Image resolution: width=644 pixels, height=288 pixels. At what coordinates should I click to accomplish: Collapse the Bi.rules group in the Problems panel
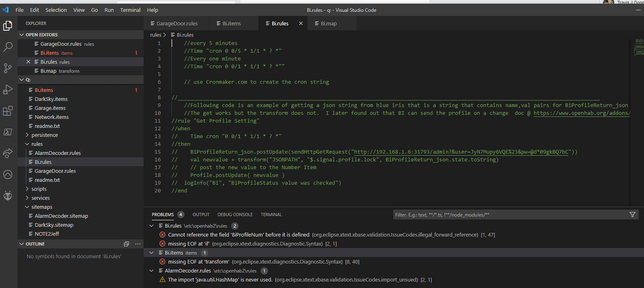(x=151, y=226)
